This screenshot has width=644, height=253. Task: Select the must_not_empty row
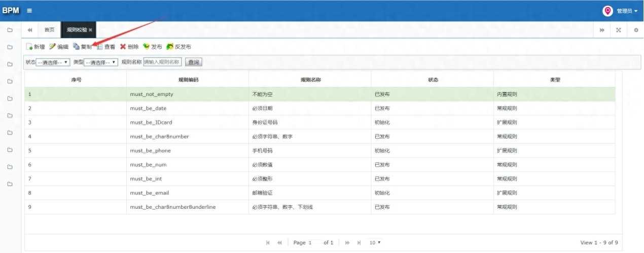(x=320, y=94)
